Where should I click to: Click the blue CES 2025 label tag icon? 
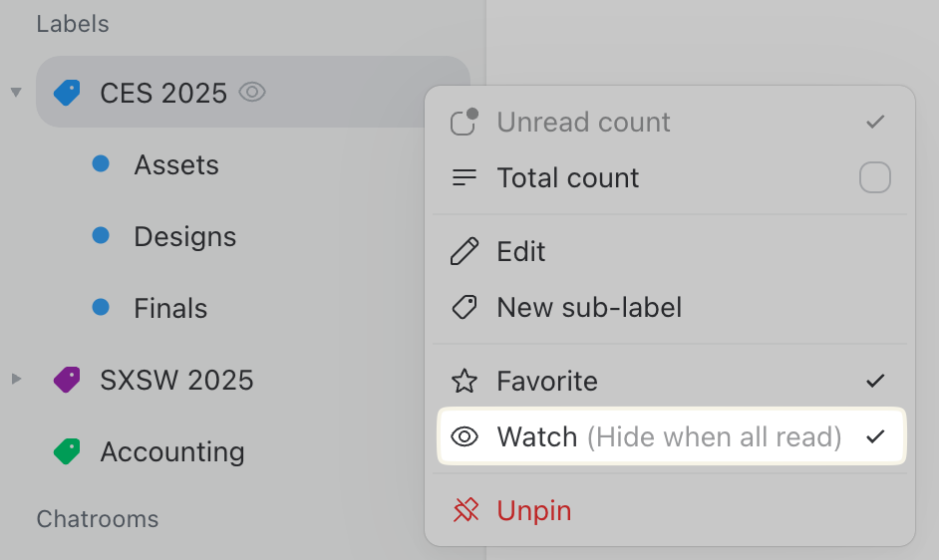click(x=67, y=94)
